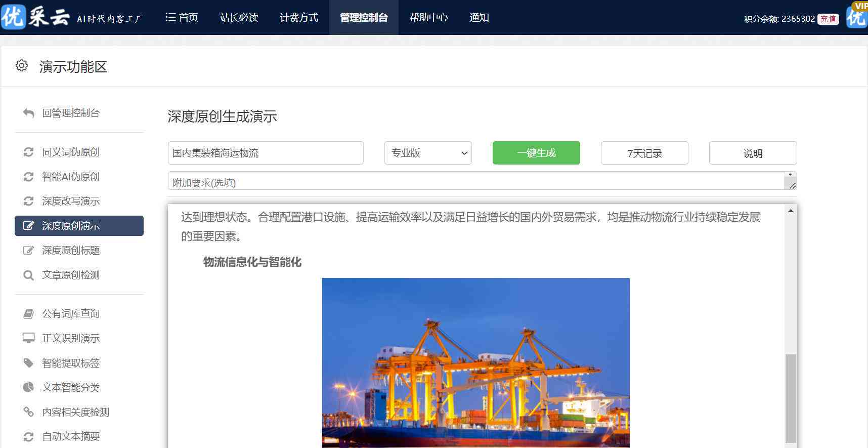This screenshot has width=868, height=448.
Task: Click the back arrow icon for 回管理控制台
Action: [28, 113]
